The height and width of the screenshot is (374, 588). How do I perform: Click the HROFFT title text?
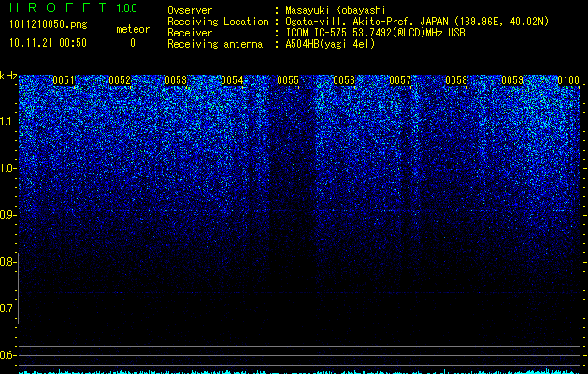(58, 7)
